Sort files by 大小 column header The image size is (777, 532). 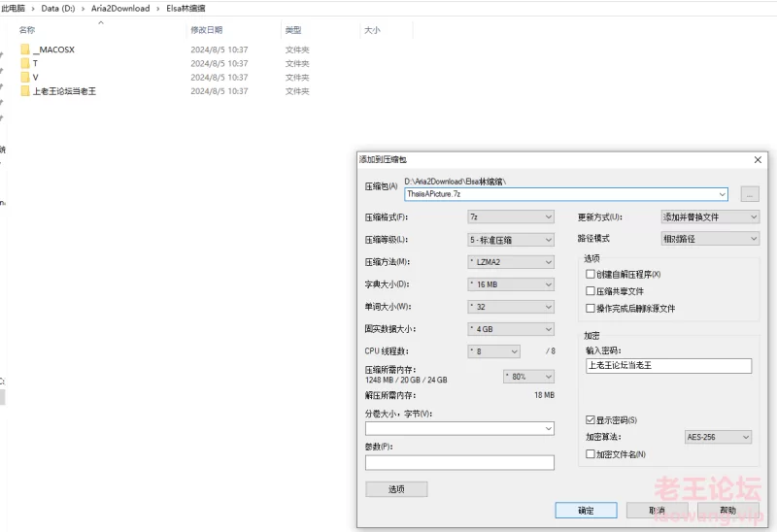(372, 30)
